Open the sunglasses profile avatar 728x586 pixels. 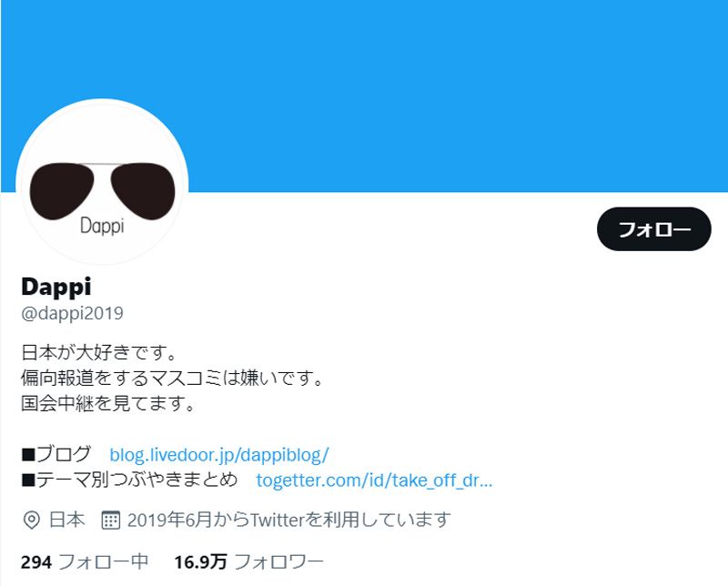click(102, 182)
